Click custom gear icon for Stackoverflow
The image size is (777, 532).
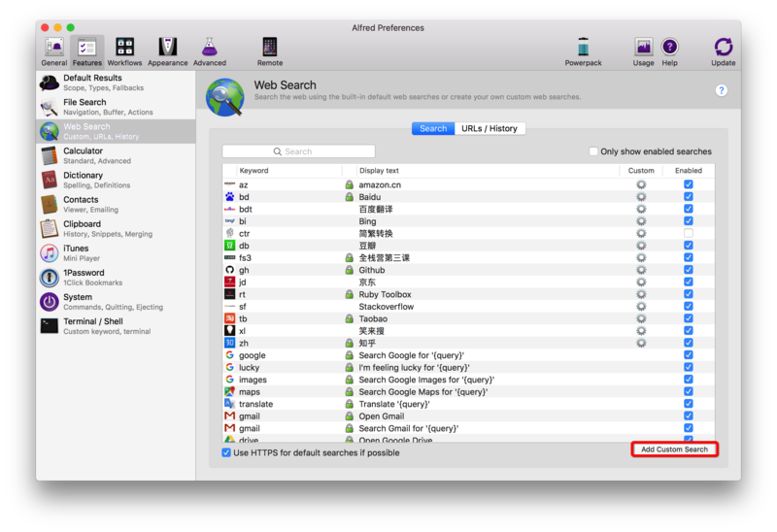pos(641,306)
